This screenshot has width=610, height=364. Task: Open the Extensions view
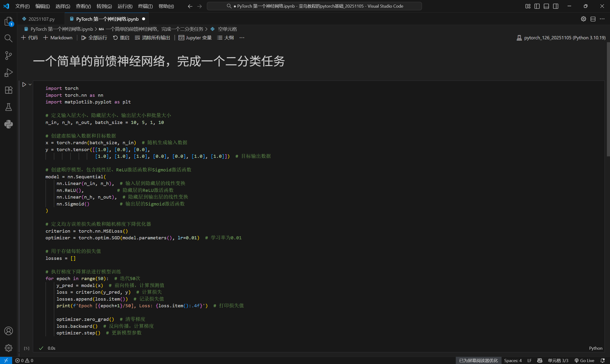pos(9,90)
